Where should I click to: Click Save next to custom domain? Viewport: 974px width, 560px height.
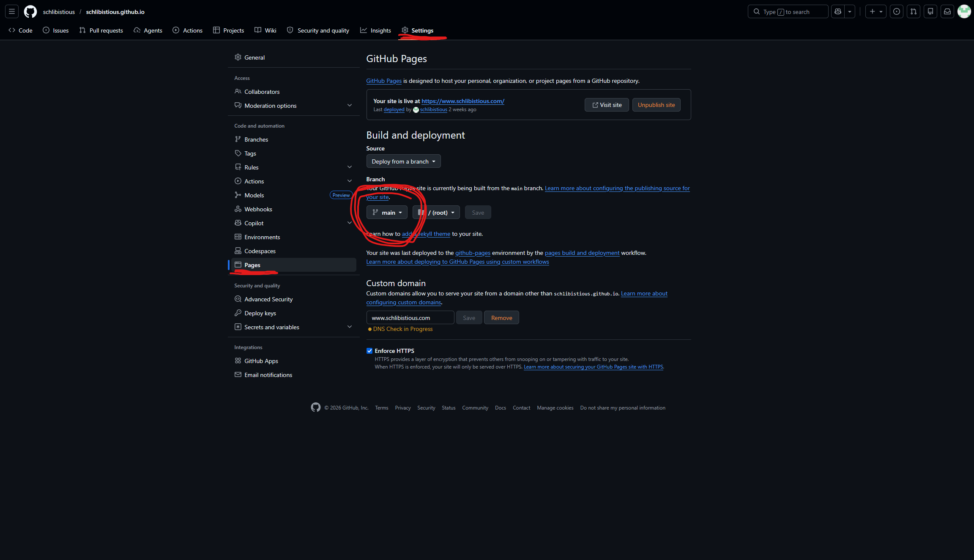[x=469, y=318]
